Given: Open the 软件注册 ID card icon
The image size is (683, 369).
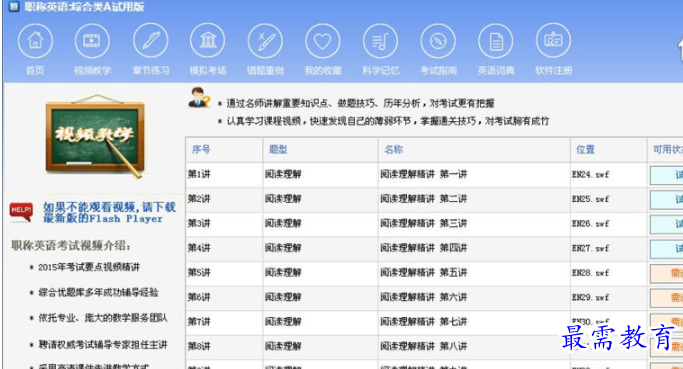Looking at the screenshot, I should point(553,41).
